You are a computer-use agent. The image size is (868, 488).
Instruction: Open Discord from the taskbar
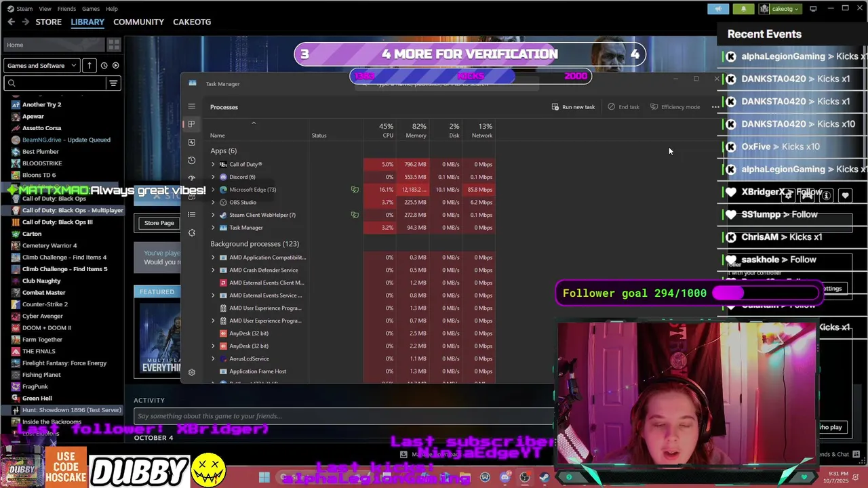pyautogui.click(x=505, y=477)
